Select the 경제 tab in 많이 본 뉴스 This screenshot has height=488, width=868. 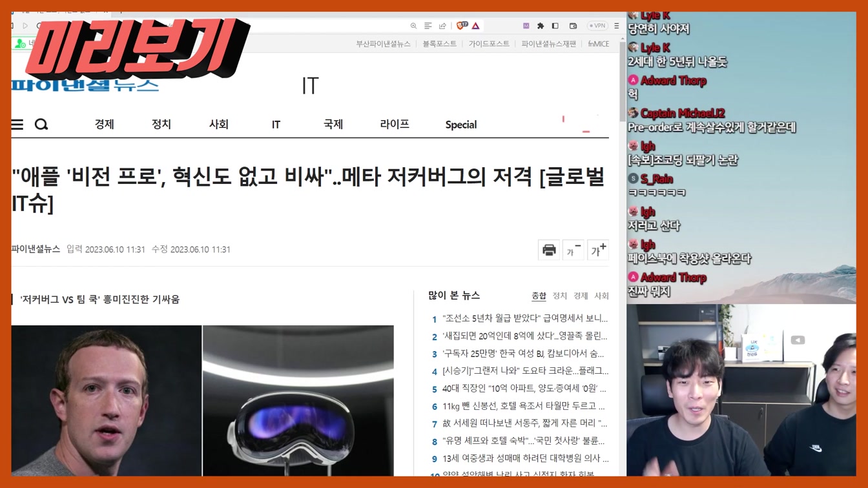point(581,296)
